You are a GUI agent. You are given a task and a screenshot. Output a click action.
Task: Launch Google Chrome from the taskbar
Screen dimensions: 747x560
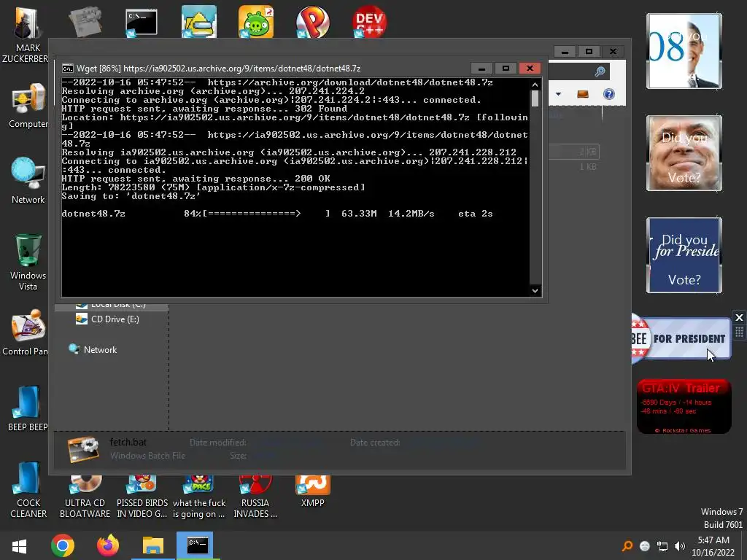click(63, 545)
